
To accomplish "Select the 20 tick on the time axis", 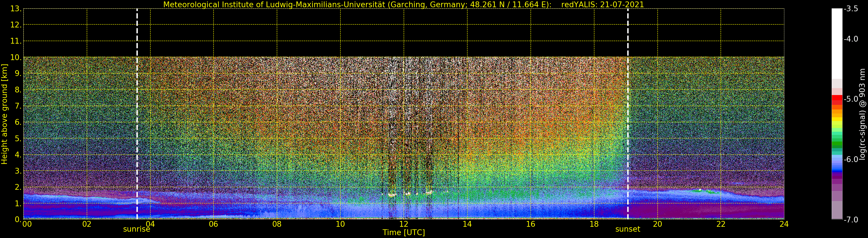I will [x=657, y=224].
